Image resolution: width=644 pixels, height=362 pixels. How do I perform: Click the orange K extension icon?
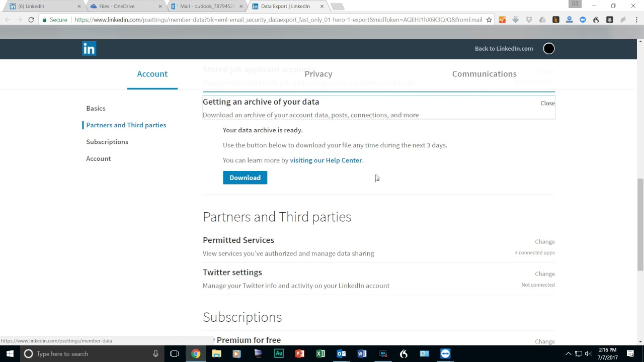pos(556,20)
